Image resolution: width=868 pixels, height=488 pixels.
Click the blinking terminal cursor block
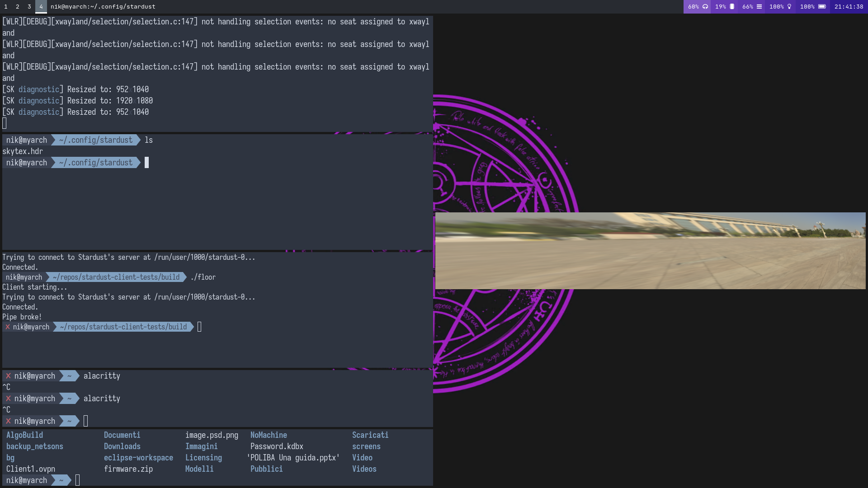coord(147,163)
